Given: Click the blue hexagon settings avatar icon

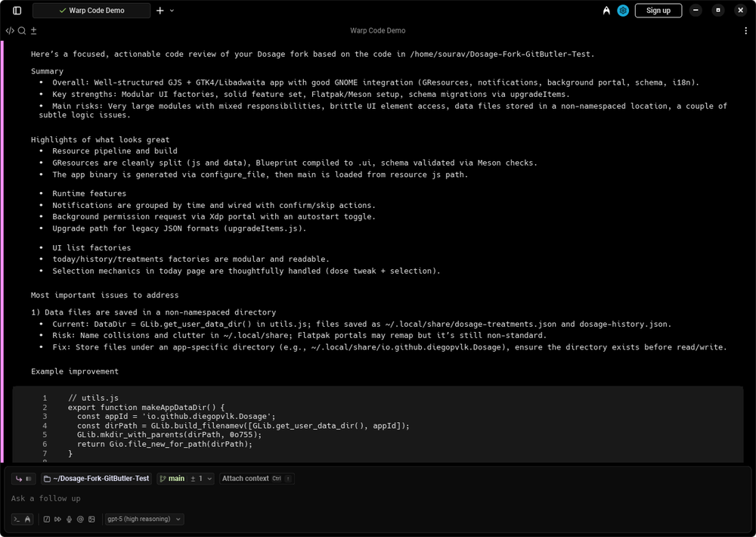Looking at the screenshot, I should tap(623, 11).
